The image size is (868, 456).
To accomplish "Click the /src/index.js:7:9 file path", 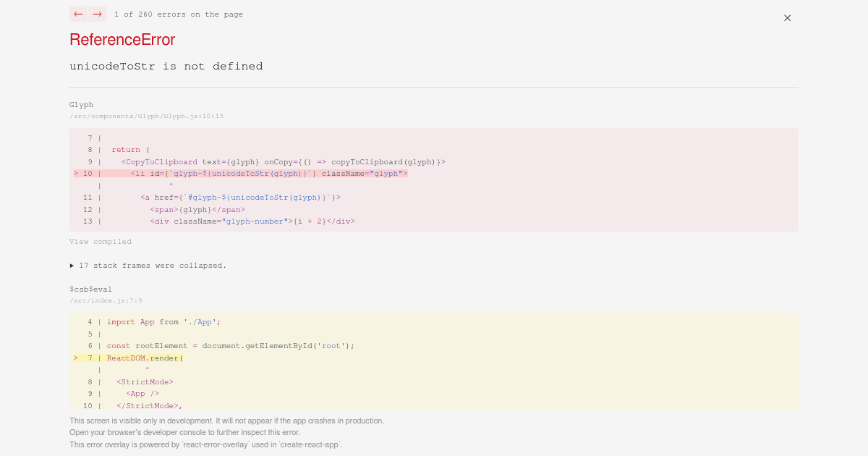I will click(106, 300).
